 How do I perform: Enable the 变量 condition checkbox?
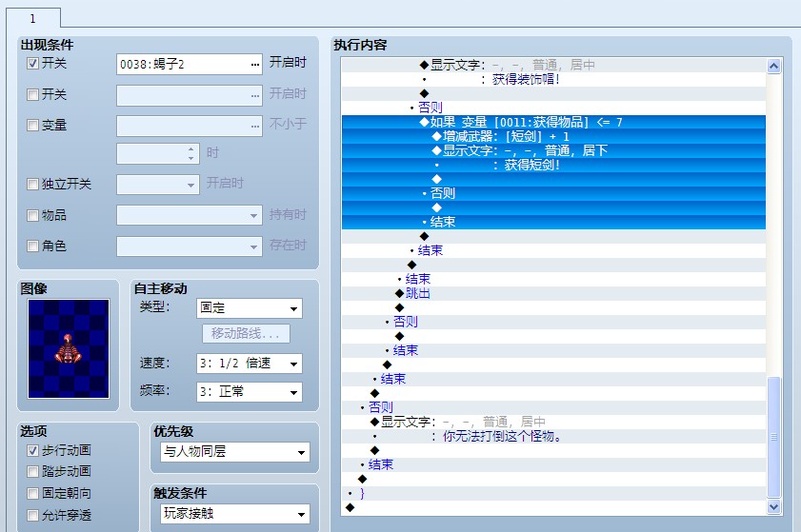pos(32,125)
